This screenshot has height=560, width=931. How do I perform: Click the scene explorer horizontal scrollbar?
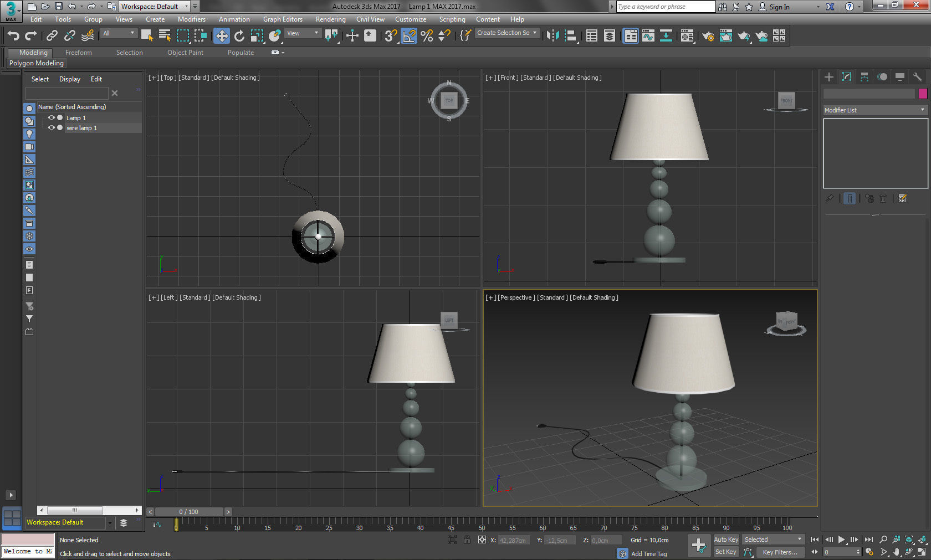coord(75,510)
